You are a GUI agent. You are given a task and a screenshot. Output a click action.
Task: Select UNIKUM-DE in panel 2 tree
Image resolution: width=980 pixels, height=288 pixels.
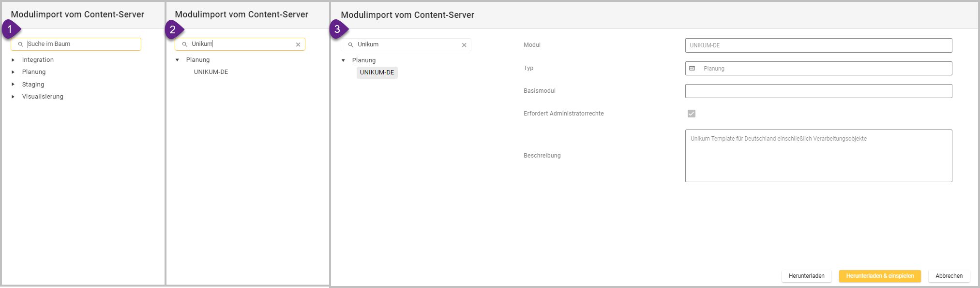211,72
